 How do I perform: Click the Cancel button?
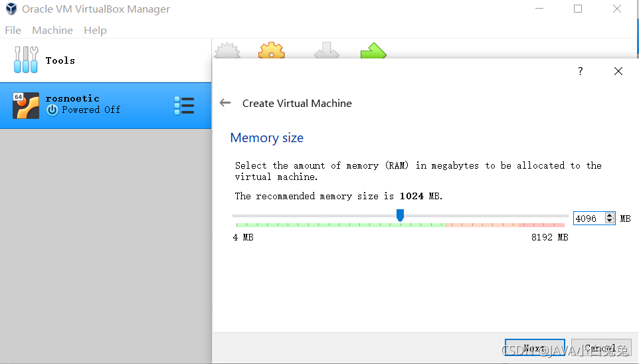pos(601,347)
